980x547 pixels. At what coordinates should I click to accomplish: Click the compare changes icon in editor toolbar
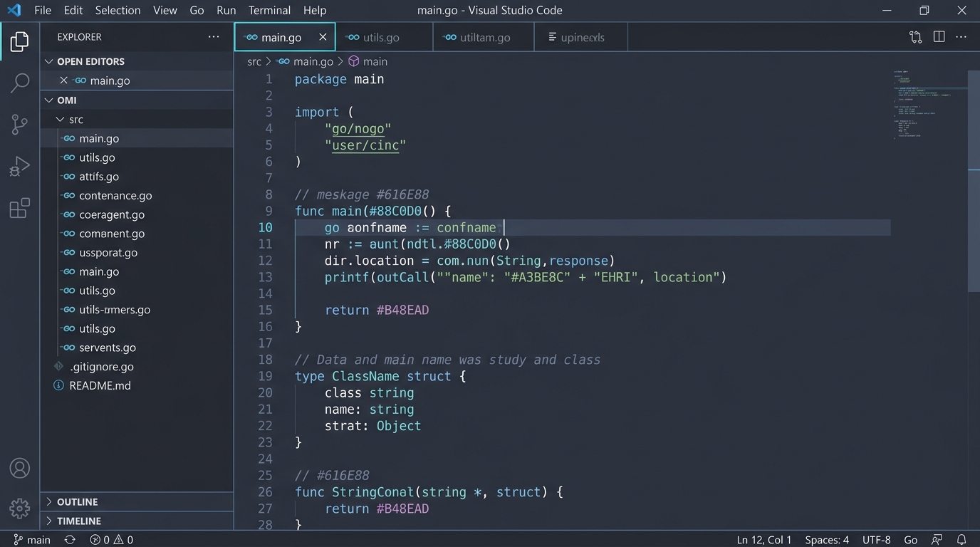(916, 37)
